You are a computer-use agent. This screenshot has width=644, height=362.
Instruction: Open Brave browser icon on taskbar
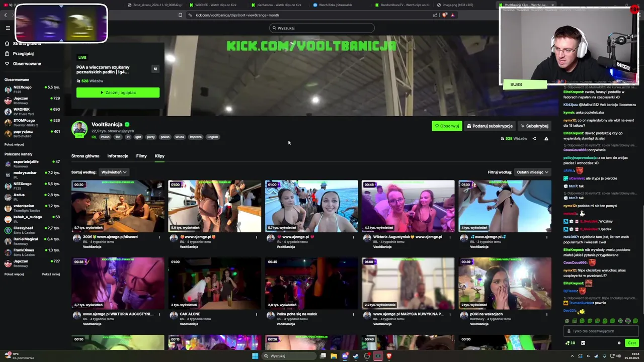tap(389, 356)
